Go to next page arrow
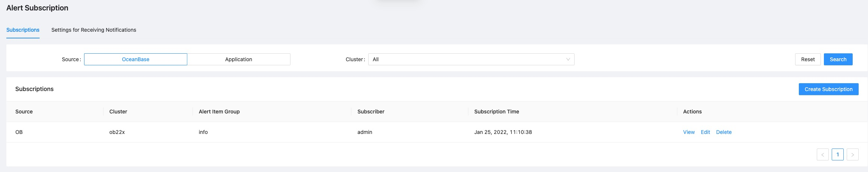Image resolution: width=868 pixels, height=172 pixels. pyautogui.click(x=852, y=154)
